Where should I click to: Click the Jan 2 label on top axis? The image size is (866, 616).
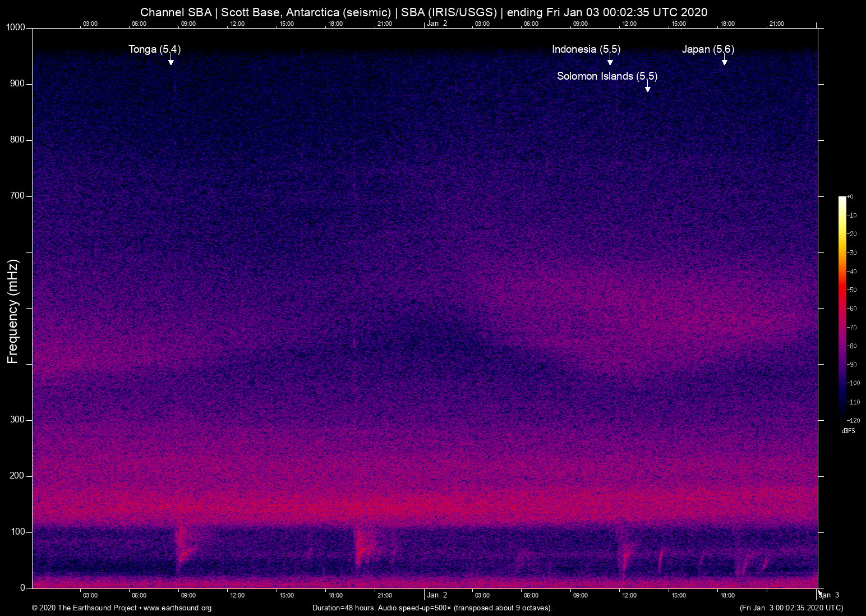click(437, 24)
